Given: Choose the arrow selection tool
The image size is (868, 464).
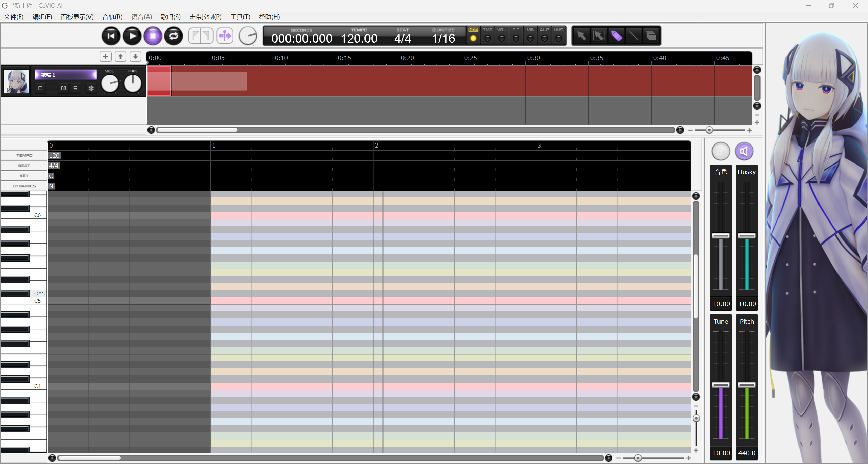Looking at the screenshot, I should pos(581,36).
